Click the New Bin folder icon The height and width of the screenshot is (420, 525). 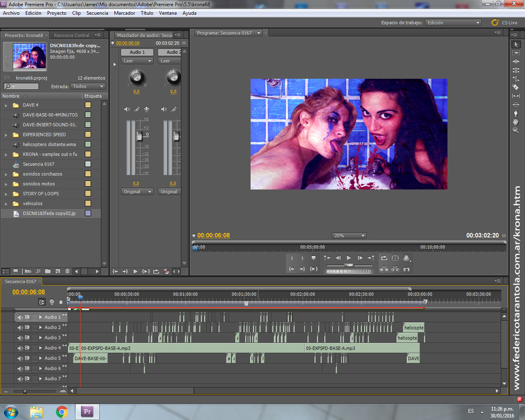tap(48, 271)
